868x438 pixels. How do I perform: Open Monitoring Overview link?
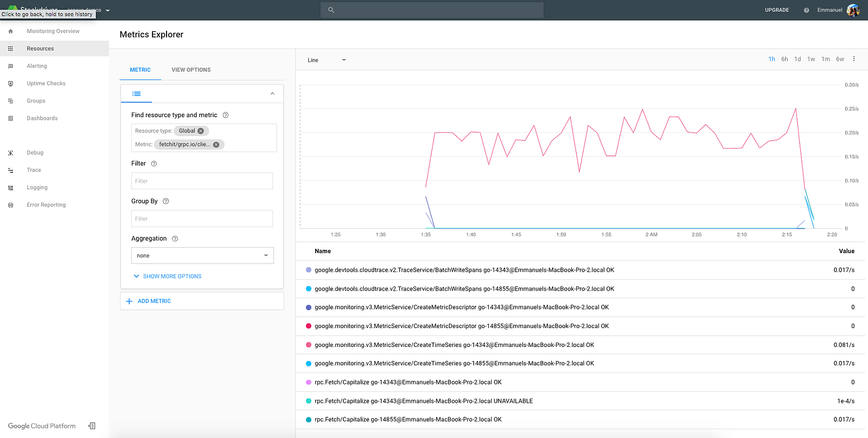53,31
